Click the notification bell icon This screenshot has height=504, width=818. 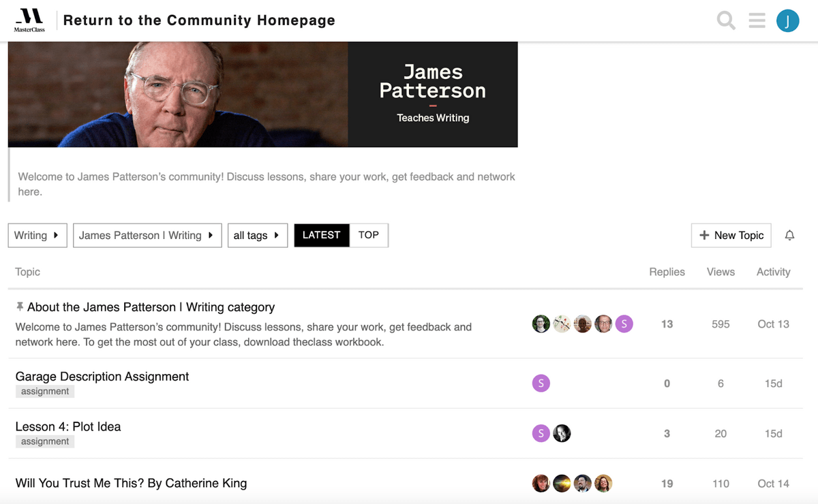pyautogui.click(x=789, y=236)
